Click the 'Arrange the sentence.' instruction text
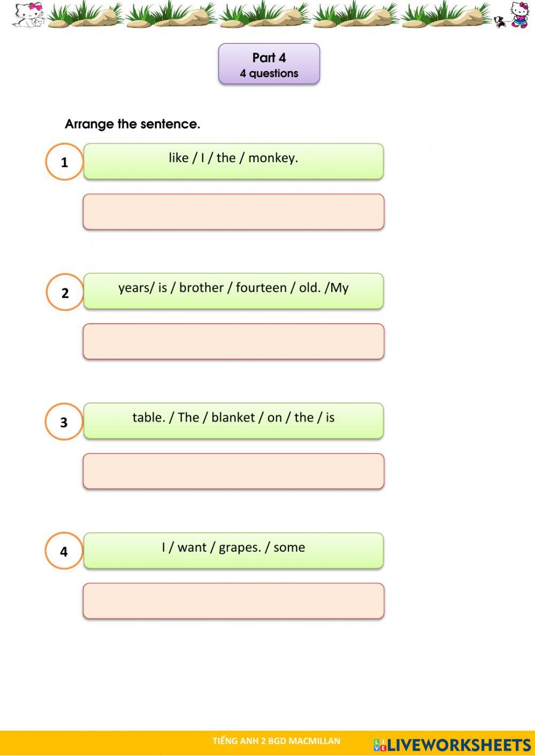Screen dimensions: 535x756 click(132, 124)
